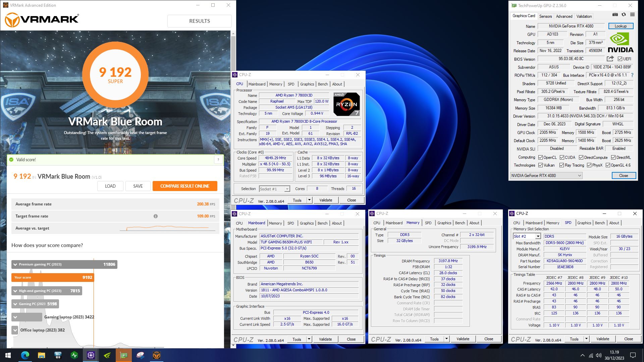This screenshot has height=362, width=644.
Task: Toggle the DirectML checkbox
Action: [613, 158]
